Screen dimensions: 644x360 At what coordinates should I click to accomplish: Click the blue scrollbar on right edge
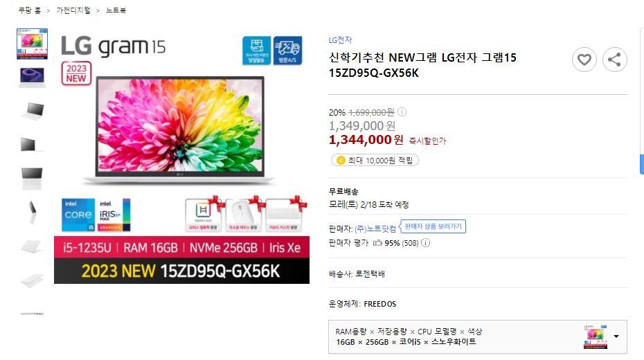pyautogui.click(x=641, y=164)
